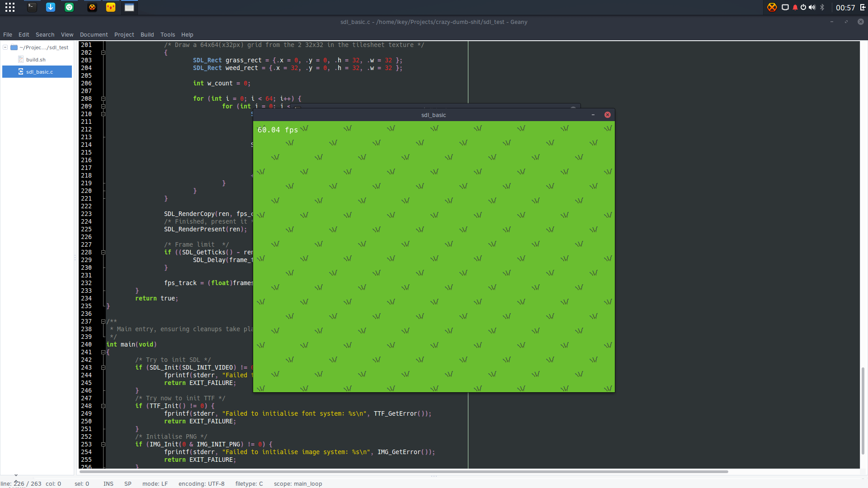Click the 'scope: main_loop' status entry

coord(298,483)
